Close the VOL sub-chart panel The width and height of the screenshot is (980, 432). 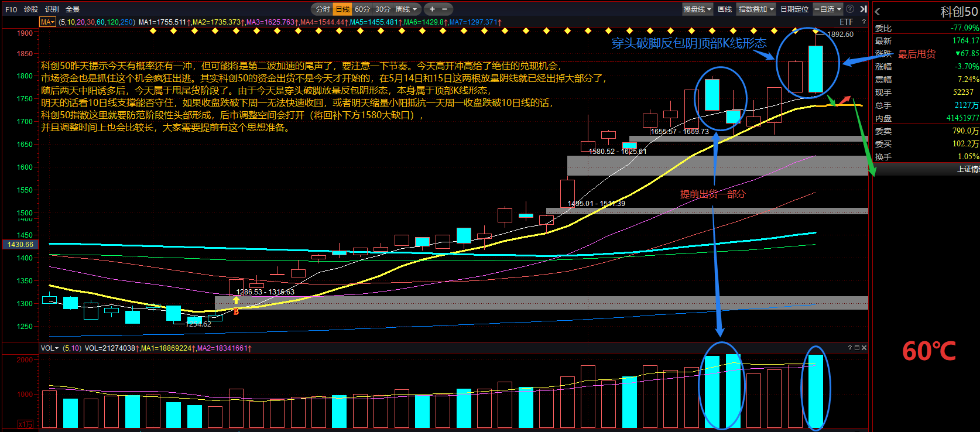tap(864, 348)
